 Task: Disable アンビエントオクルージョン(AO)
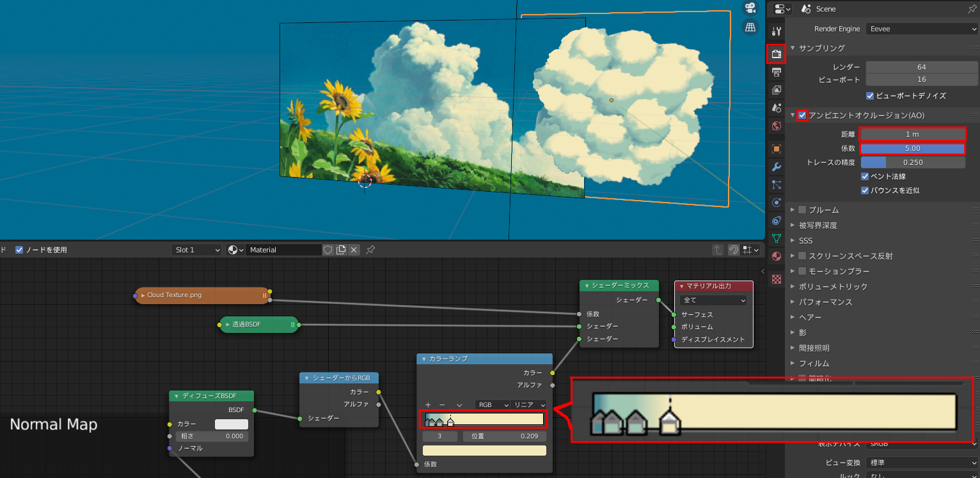(x=802, y=116)
